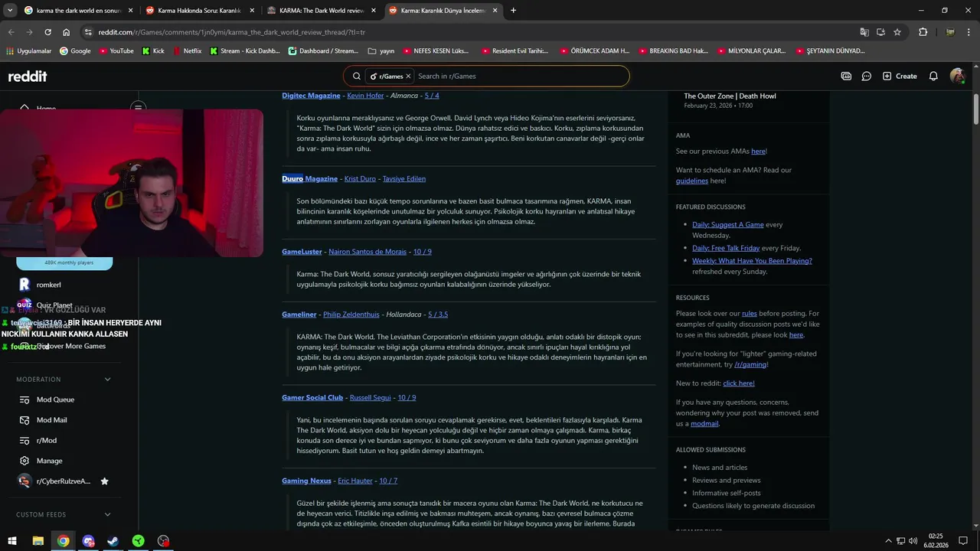Click the address bar URL
This screenshot has height=551, width=980.
231,32
